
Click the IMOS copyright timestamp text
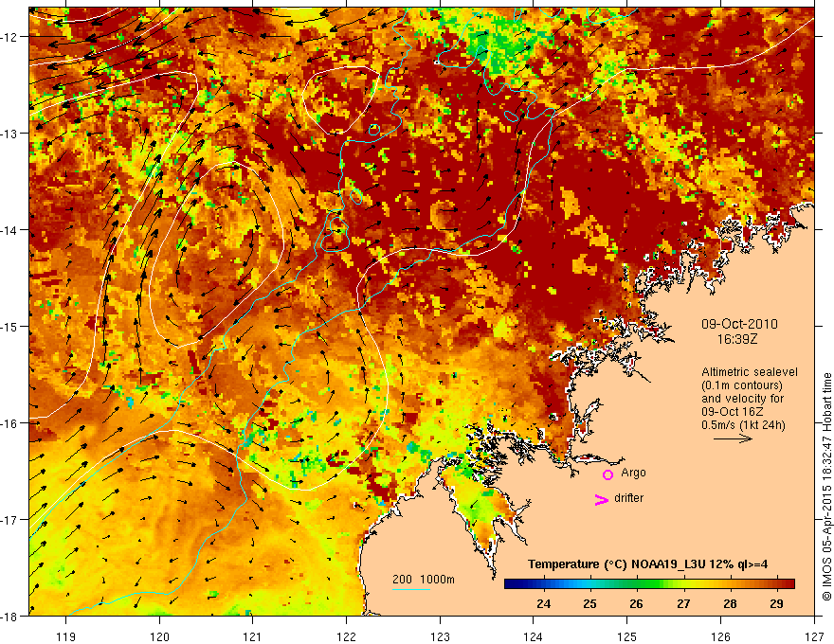coord(826,487)
